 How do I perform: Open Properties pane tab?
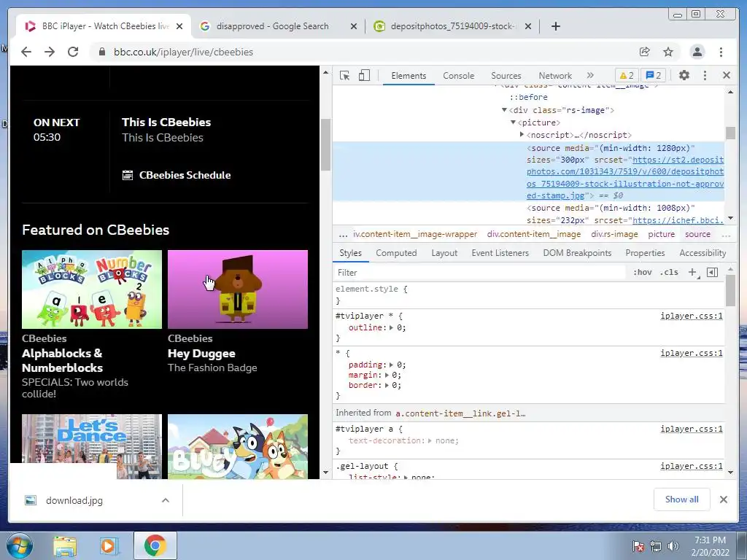tap(645, 253)
